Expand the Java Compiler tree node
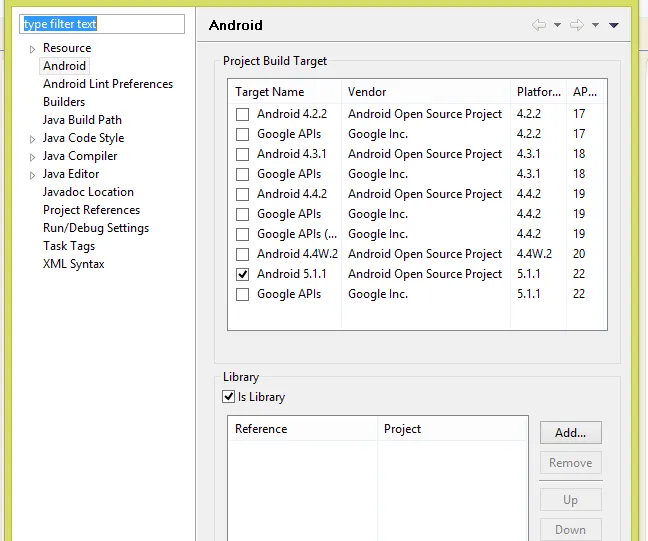648x541 pixels. coord(32,157)
